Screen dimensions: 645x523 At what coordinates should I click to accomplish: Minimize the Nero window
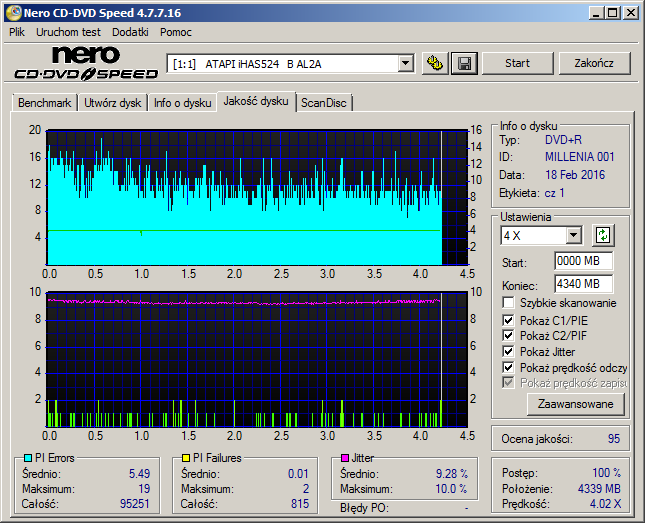(x=596, y=13)
